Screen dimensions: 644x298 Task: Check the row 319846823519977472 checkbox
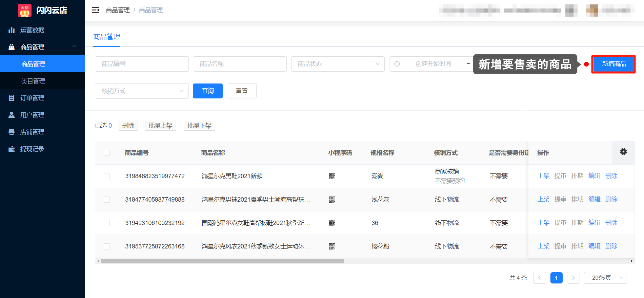coord(107,176)
